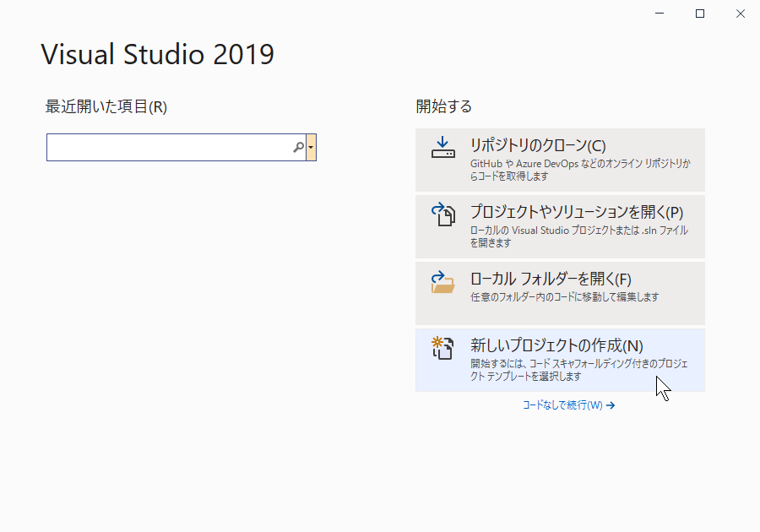Image resolution: width=760 pixels, height=532 pixels.
Task: Click the 任意のフォルダー description text
Action: tap(564, 297)
